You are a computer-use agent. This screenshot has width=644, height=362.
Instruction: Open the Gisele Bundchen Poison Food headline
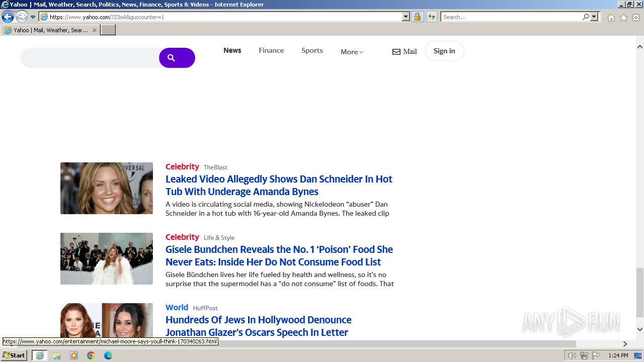click(x=279, y=255)
